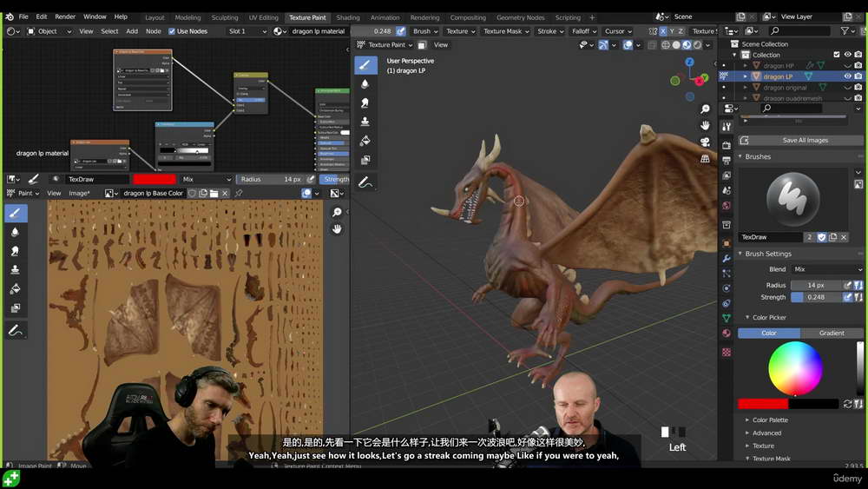Viewport: 868px width, 489px height.
Task: Toggle X axis symmetry button
Action: tap(662, 31)
